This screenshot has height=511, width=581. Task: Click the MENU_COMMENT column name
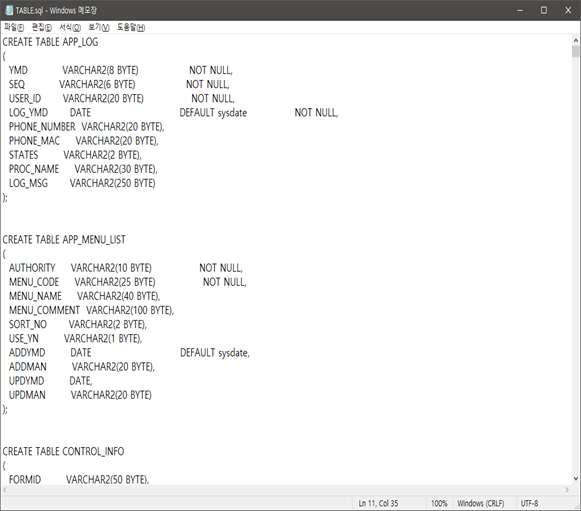pos(44,310)
